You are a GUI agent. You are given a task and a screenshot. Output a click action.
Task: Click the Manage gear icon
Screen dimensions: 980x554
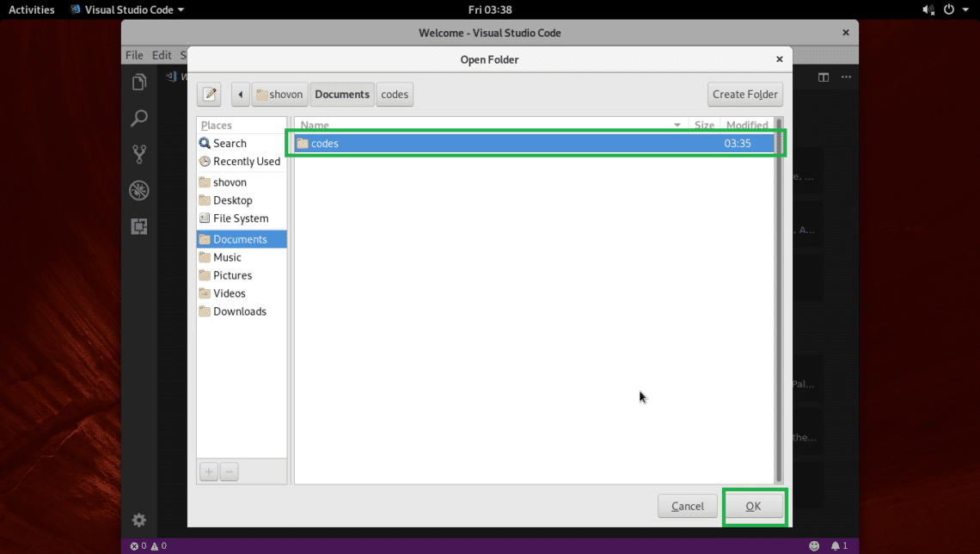pyautogui.click(x=138, y=520)
